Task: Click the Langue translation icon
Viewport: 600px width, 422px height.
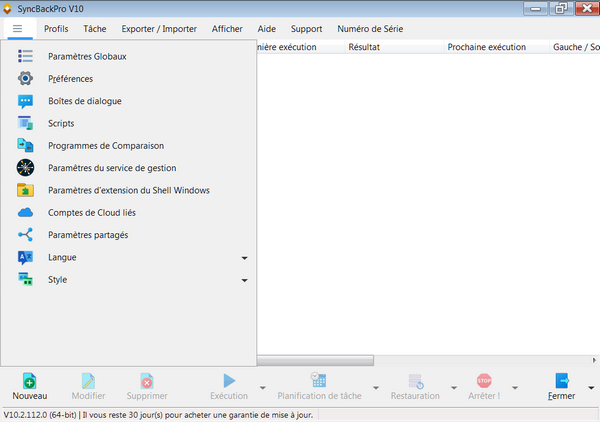Action: [25, 257]
